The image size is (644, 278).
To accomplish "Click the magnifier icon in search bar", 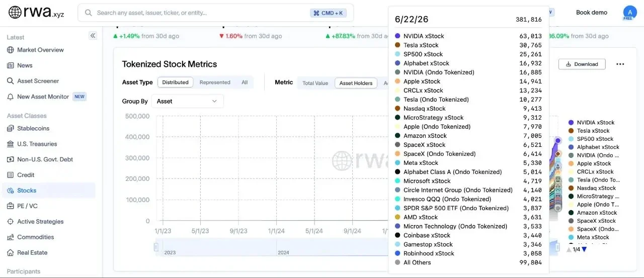I will (x=89, y=13).
